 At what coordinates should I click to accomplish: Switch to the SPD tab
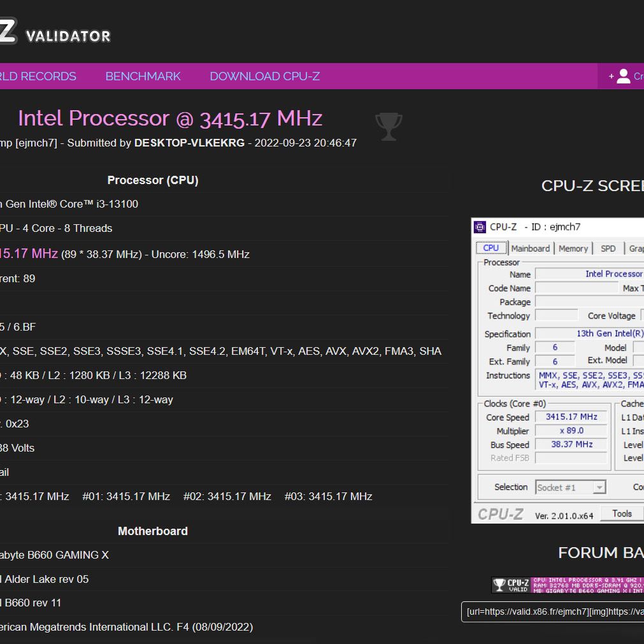click(608, 248)
